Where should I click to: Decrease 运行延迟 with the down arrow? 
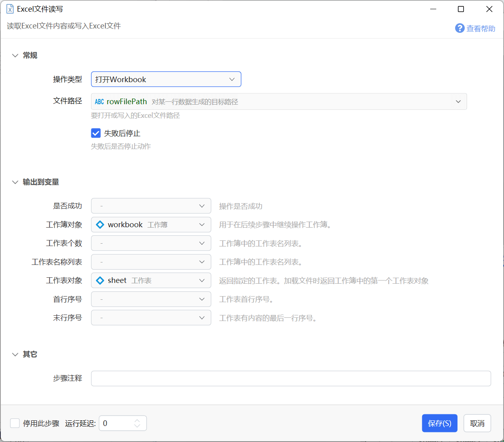137,426
